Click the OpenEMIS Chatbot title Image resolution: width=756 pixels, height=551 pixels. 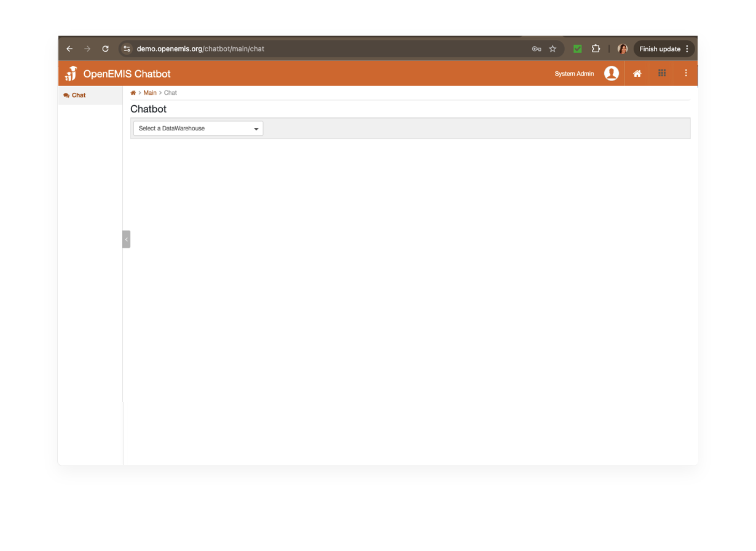(x=127, y=74)
